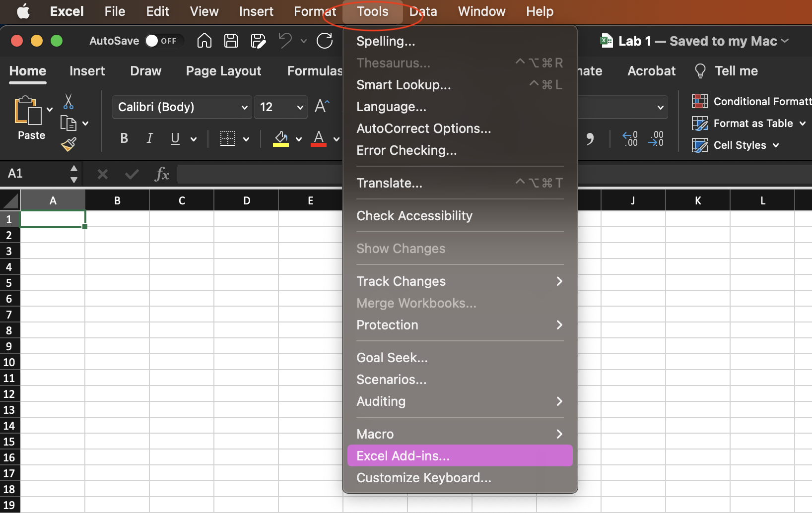Click the A1 Name Box field
Image resolution: width=812 pixels, height=513 pixels.
[35, 174]
